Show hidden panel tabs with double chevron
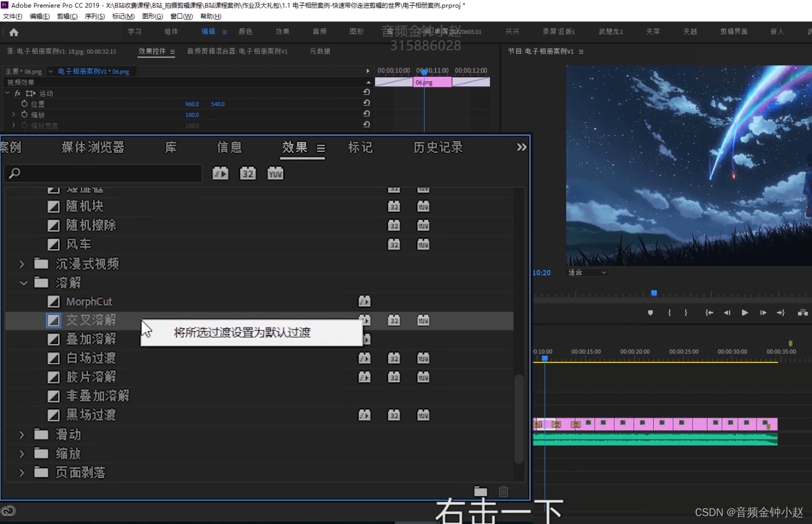Viewport: 812px width, 524px height. click(521, 147)
